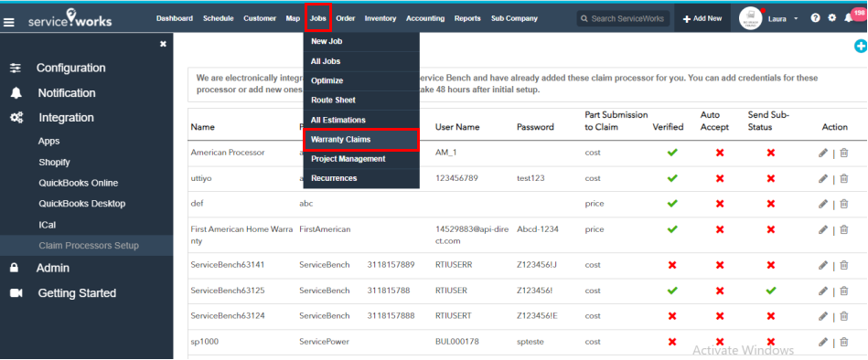Delete the ServiceBench63141 row
Screen dimensions: 868x360
843,265
